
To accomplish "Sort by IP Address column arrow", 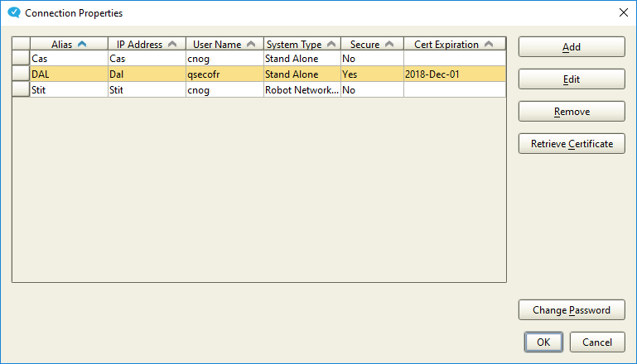I will click(171, 45).
